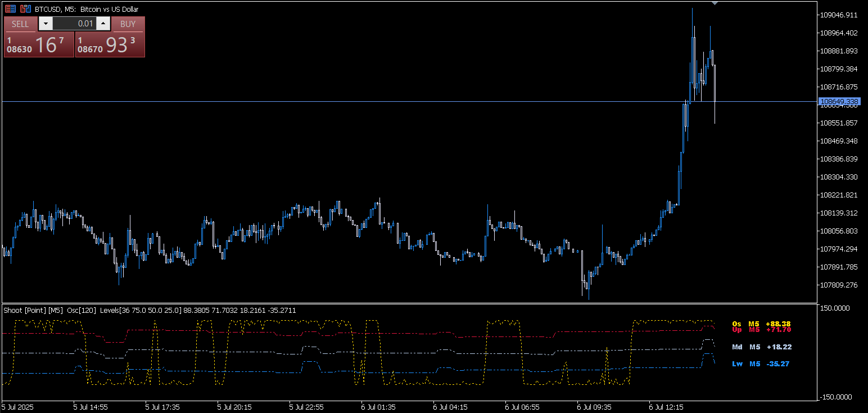Click the 6 Jul 01:35 time label

(378, 406)
